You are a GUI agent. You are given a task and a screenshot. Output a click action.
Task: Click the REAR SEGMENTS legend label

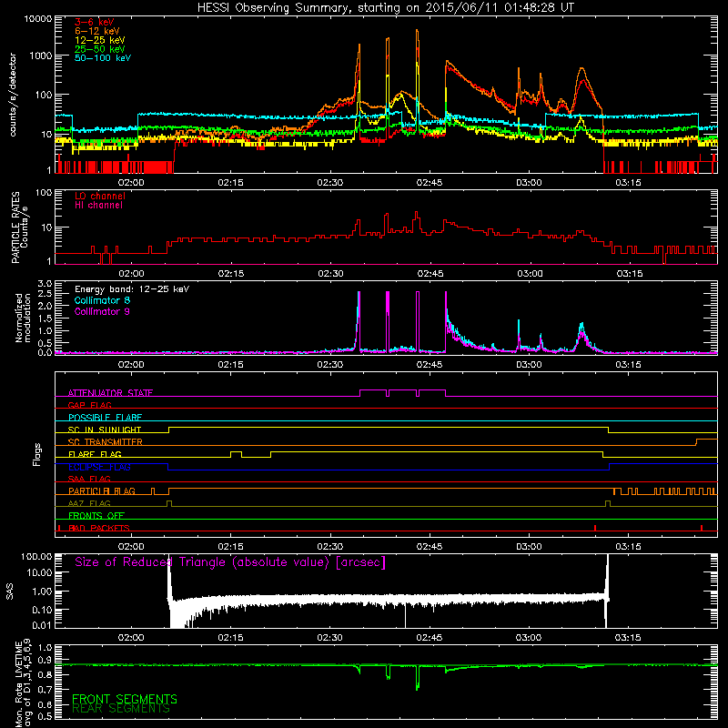click(x=121, y=709)
